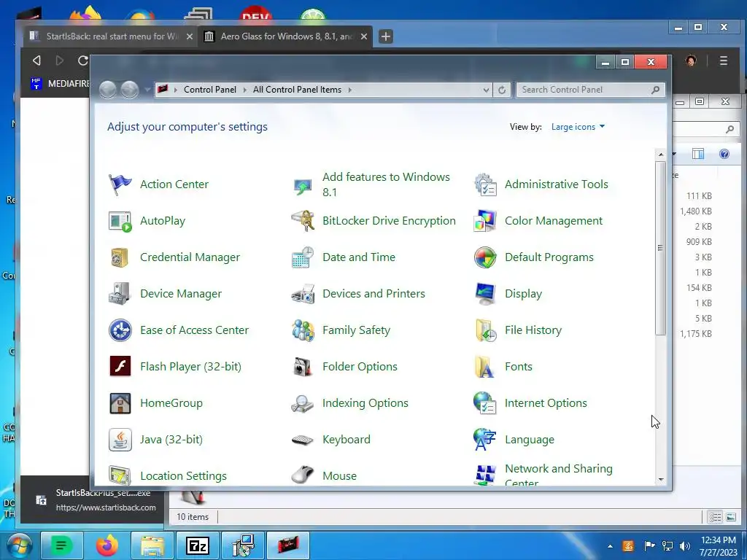Open recent pages dropdown beside navigation buttons
Screen dimensions: 747x560
(x=147, y=90)
